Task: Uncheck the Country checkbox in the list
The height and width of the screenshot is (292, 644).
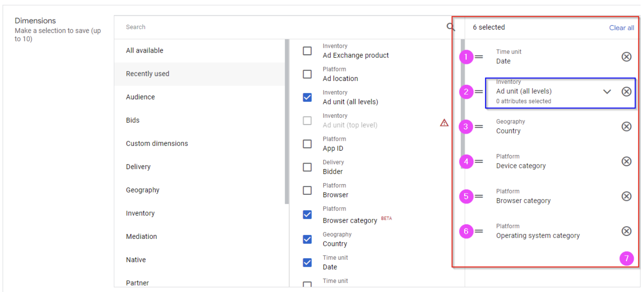Action: coord(307,239)
